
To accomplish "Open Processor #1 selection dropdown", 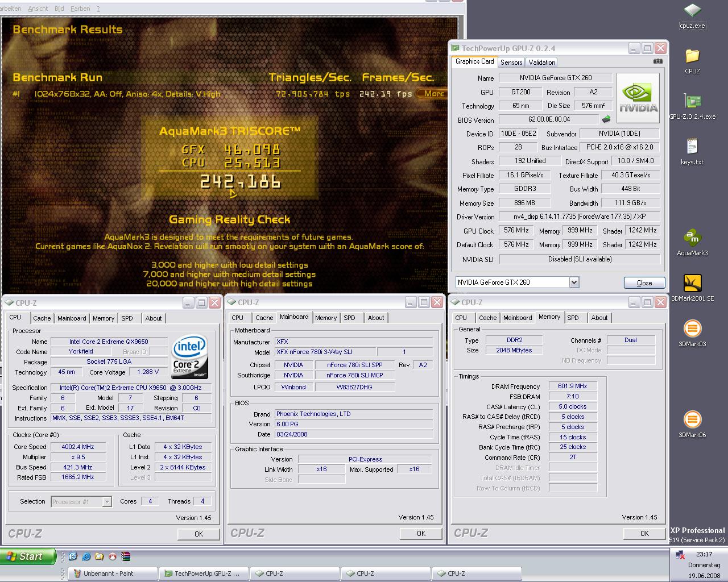I will (x=107, y=501).
